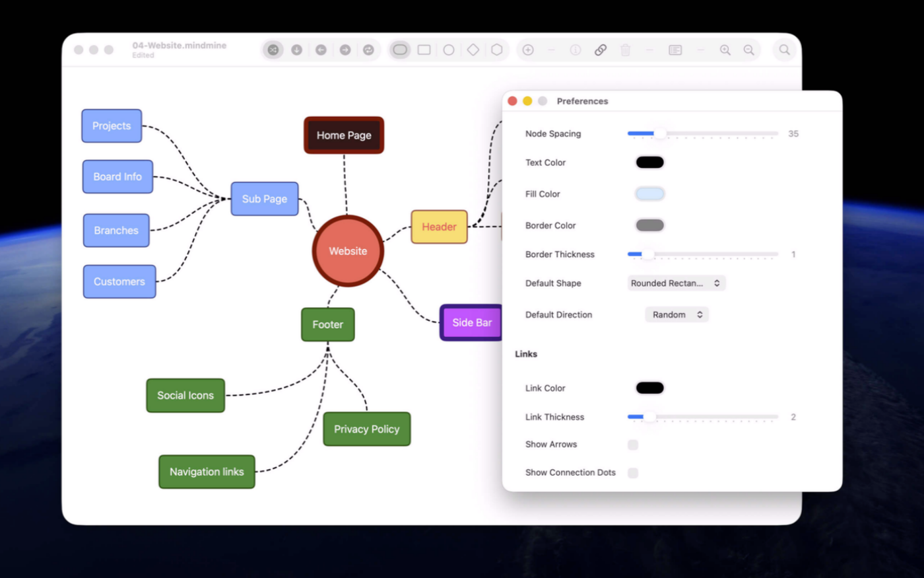
Task: Open the Default Shape dropdown
Action: pos(676,283)
